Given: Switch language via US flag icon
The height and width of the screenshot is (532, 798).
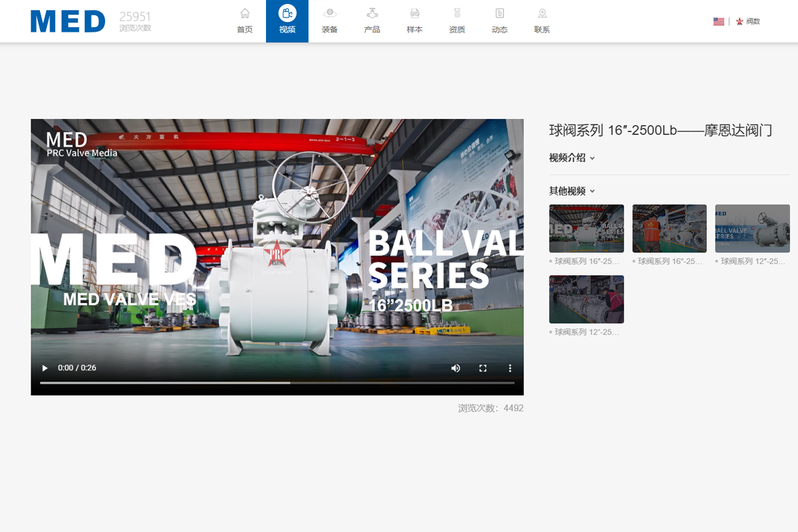Looking at the screenshot, I should click(718, 21).
